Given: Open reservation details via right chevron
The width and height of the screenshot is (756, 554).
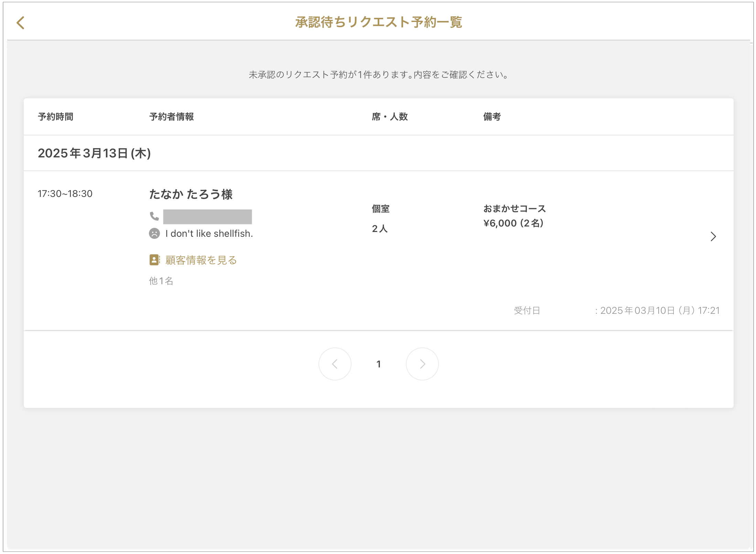Looking at the screenshot, I should click(x=713, y=236).
